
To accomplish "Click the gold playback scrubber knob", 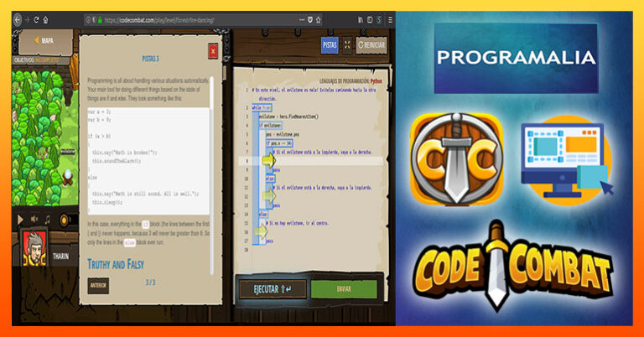I will click(x=64, y=220).
